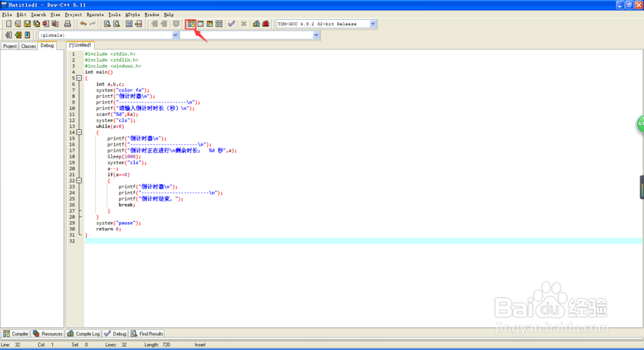Click the Compile & Run toolbar icon
The image size is (644, 350).
point(209,24)
